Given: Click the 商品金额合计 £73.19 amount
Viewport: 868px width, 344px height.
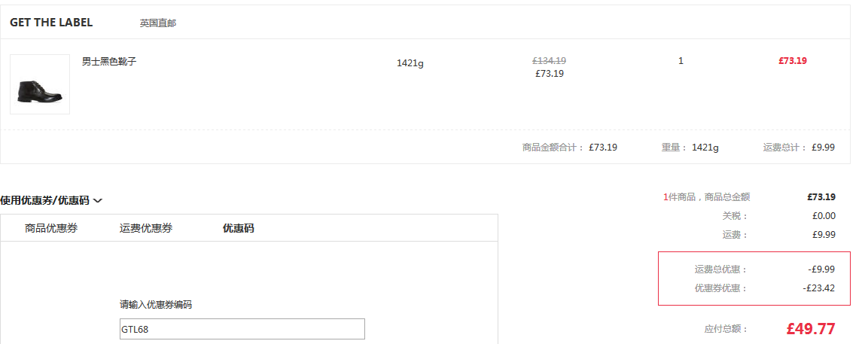Looking at the screenshot, I should [x=602, y=148].
